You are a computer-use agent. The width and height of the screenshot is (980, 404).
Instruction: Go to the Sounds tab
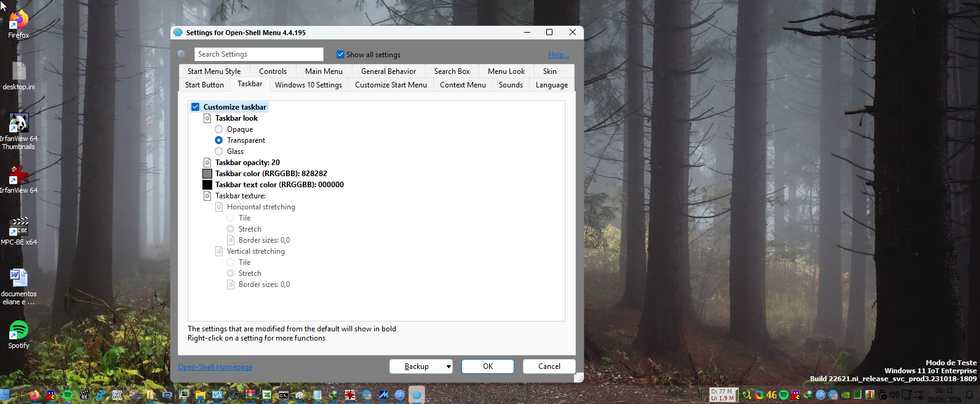click(x=511, y=85)
